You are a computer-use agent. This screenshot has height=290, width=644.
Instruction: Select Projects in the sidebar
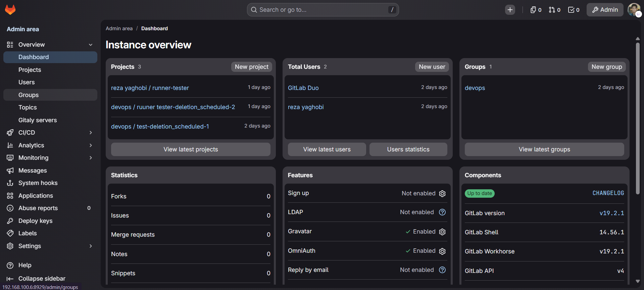tap(50, 70)
